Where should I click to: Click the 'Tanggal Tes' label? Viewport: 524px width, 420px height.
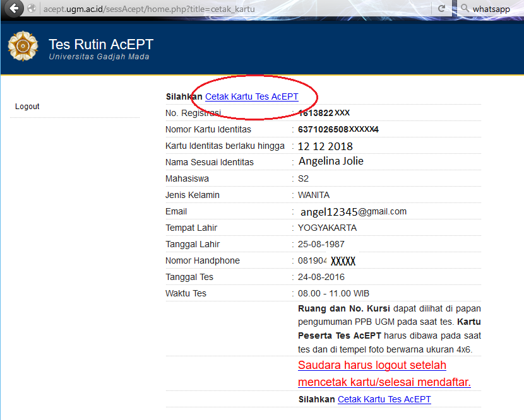pos(189,277)
